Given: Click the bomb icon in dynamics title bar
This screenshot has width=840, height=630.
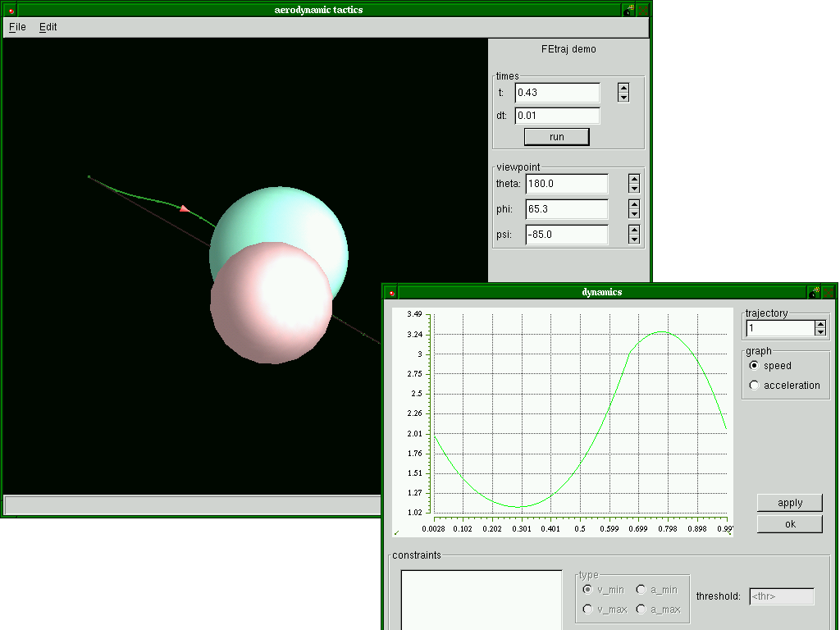Looking at the screenshot, I should click(x=814, y=292).
